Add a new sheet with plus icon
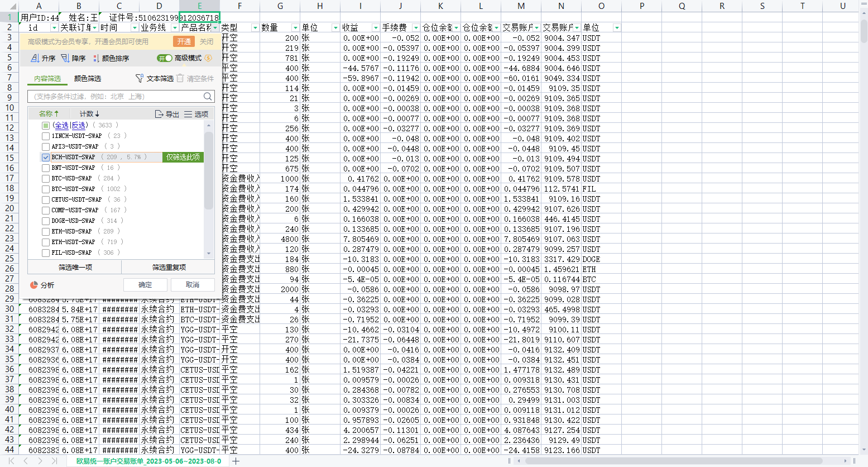Image resolution: width=868 pixels, height=467 pixels. [236, 461]
